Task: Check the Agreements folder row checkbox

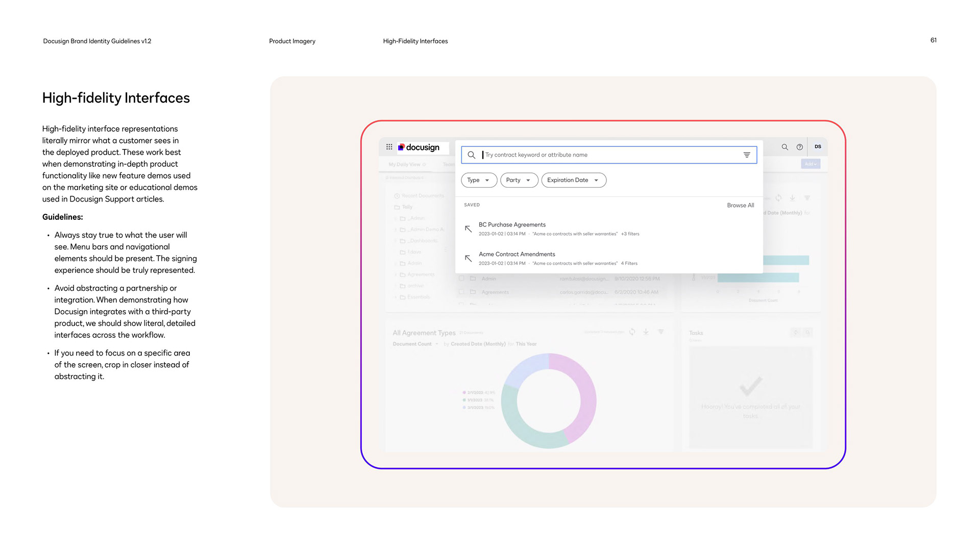Action: [x=461, y=292]
